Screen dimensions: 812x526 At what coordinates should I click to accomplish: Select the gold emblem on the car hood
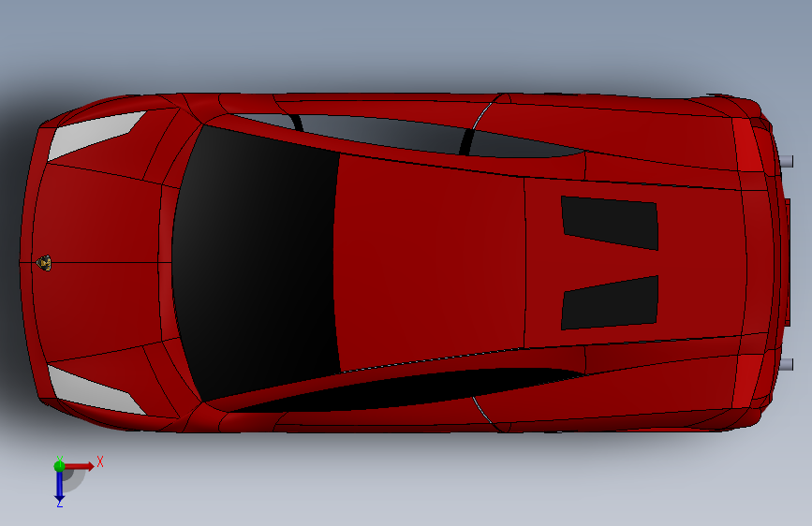(x=44, y=263)
